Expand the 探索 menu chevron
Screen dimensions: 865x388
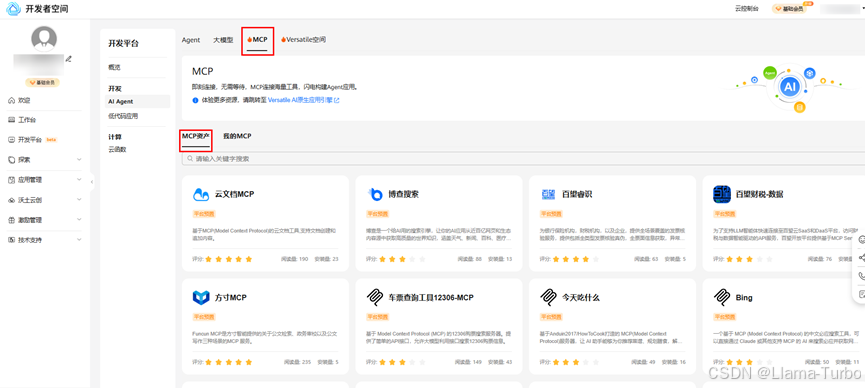click(79, 160)
